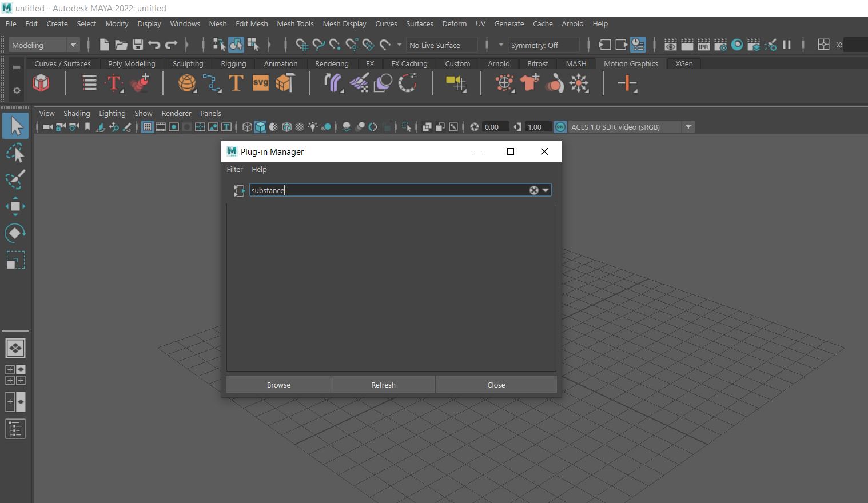Image resolution: width=868 pixels, height=503 pixels.
Task: Activate the Lasso select tool
Action: pyautogui.click(x=15, y=153)
